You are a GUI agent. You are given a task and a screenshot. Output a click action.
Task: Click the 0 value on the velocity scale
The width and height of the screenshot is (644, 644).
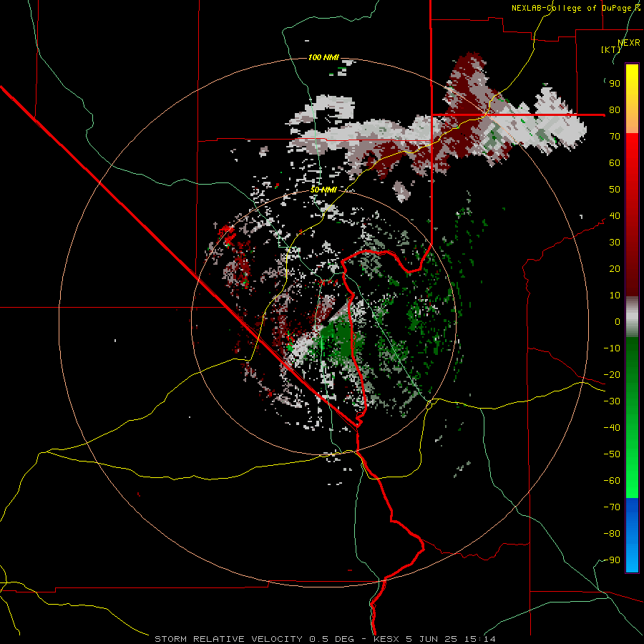(x=618, y=321)
